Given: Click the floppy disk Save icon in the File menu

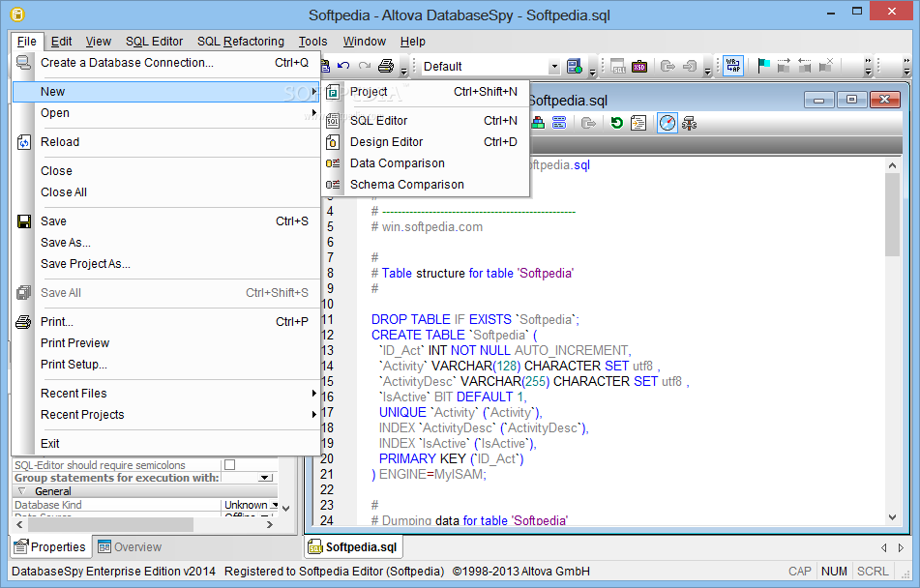Looking at the screenshot, I should pos(24,221).
